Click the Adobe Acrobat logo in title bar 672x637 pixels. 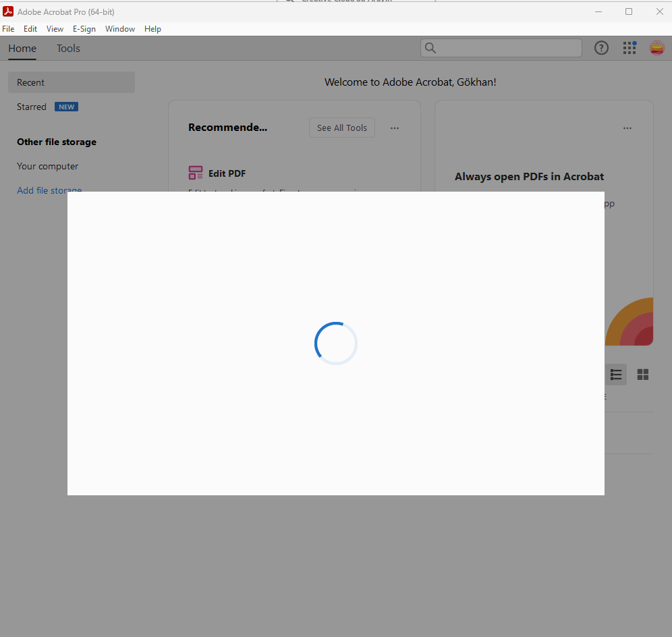pos(8,11)
